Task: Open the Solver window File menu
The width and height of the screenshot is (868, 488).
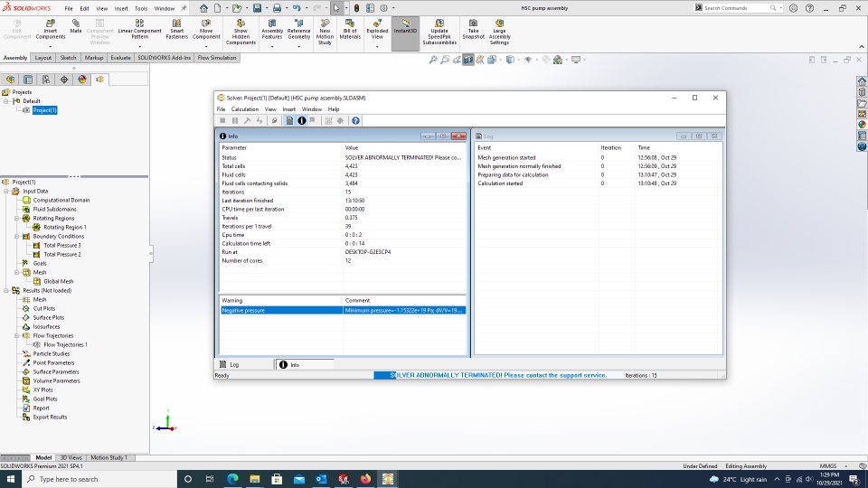Action: click(221, 109)
